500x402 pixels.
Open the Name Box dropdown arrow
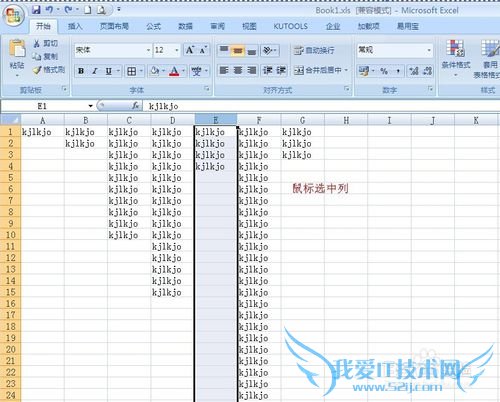90,106
